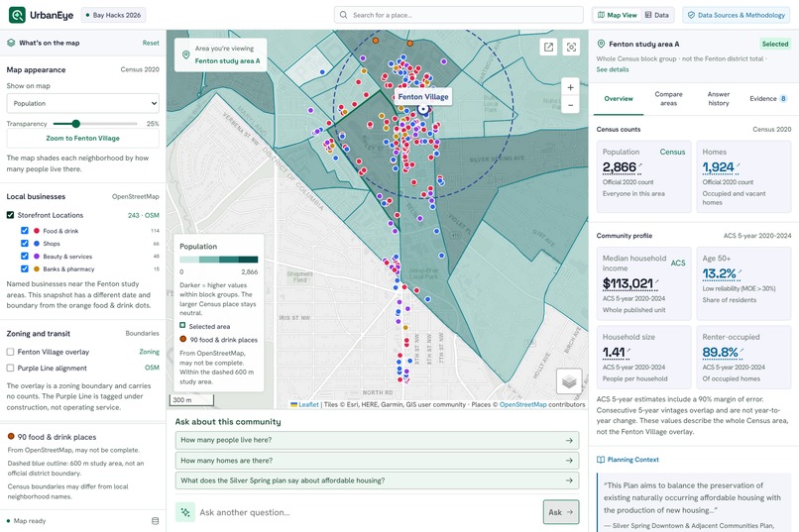
Task: Open the map layers stack icon
Action: coord(569,380)
